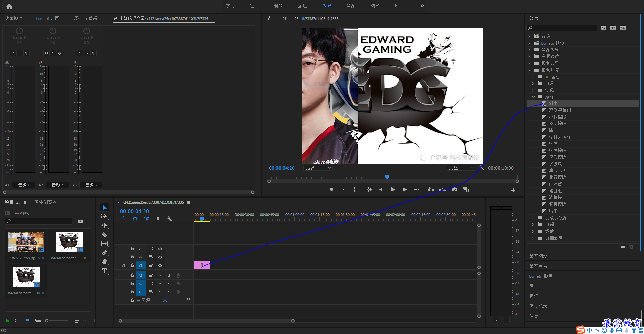Open the 效果控件 tab

13,18
